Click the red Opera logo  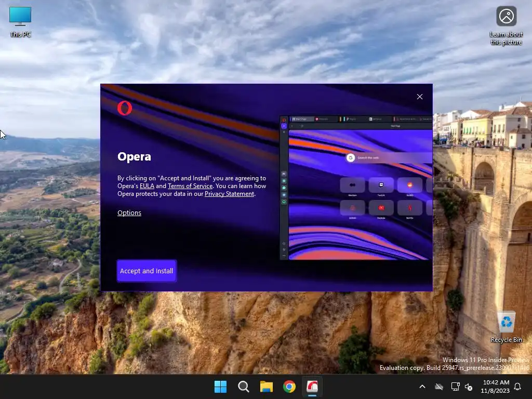coord(125,108)
